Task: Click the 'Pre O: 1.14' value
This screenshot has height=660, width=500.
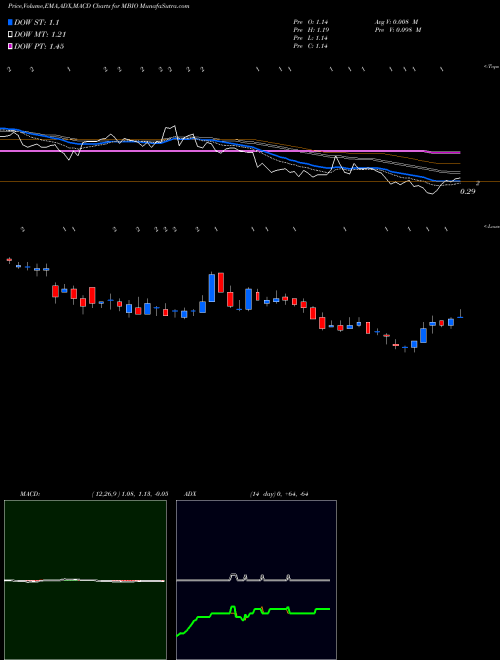Action: click(x=311, y=22)
